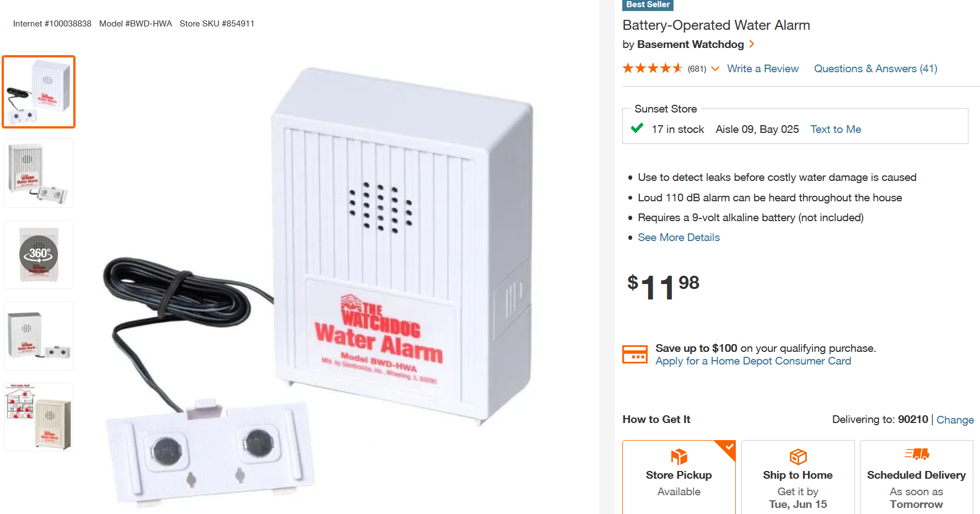Click the credit card icon next to savings offer
Screen dimensions: 980x514
[x=635, y=354]
